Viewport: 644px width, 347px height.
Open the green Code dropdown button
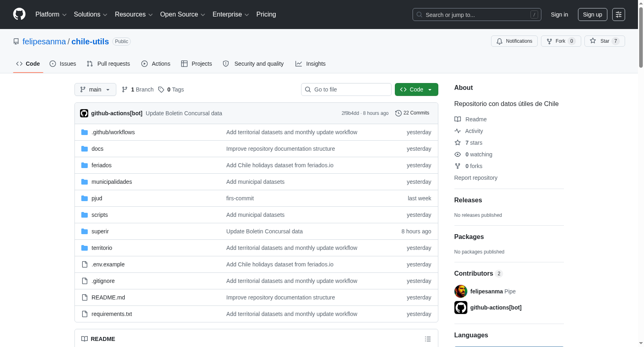click(x=417, y=89)
